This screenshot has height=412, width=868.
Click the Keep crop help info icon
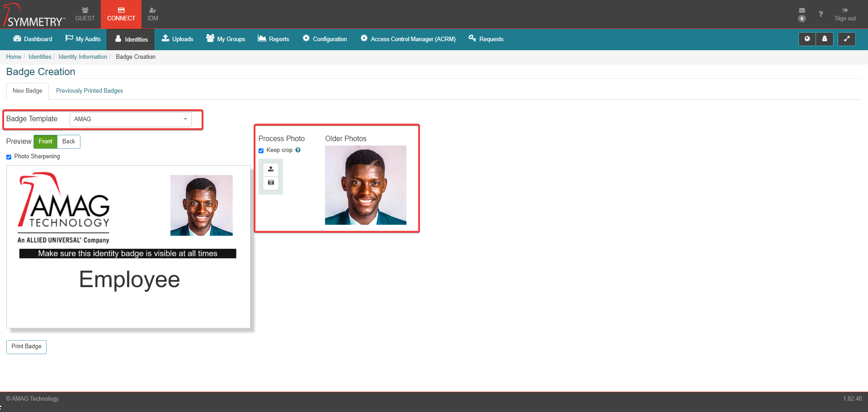point(298,150)
